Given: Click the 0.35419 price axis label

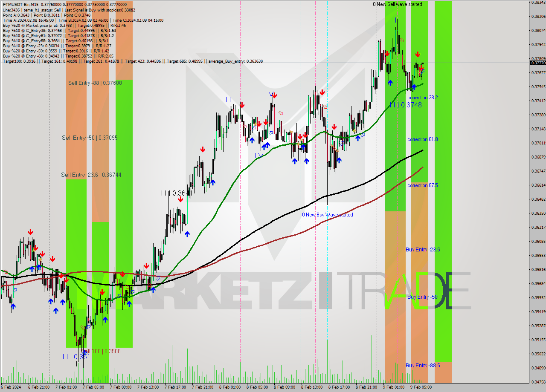Looking at the screenshot, I should click(538, 311).
